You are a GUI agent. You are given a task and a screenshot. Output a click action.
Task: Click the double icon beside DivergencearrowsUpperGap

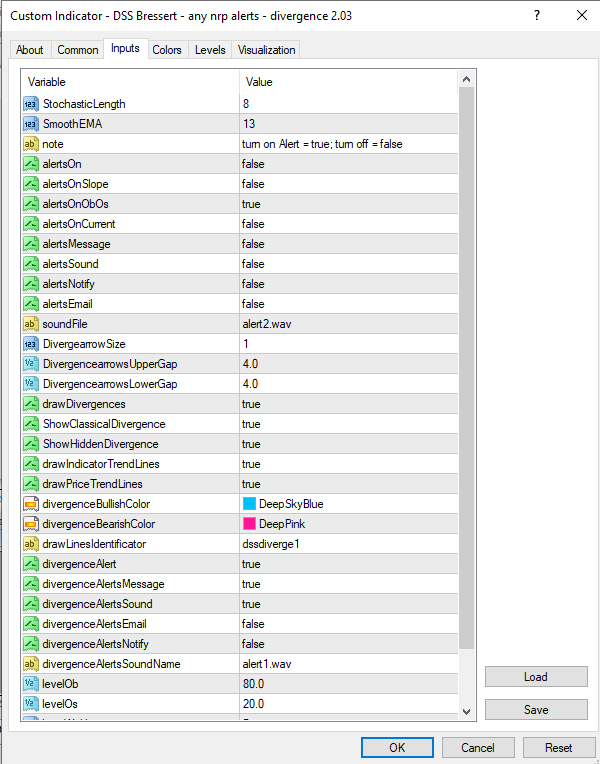(31, 363)
